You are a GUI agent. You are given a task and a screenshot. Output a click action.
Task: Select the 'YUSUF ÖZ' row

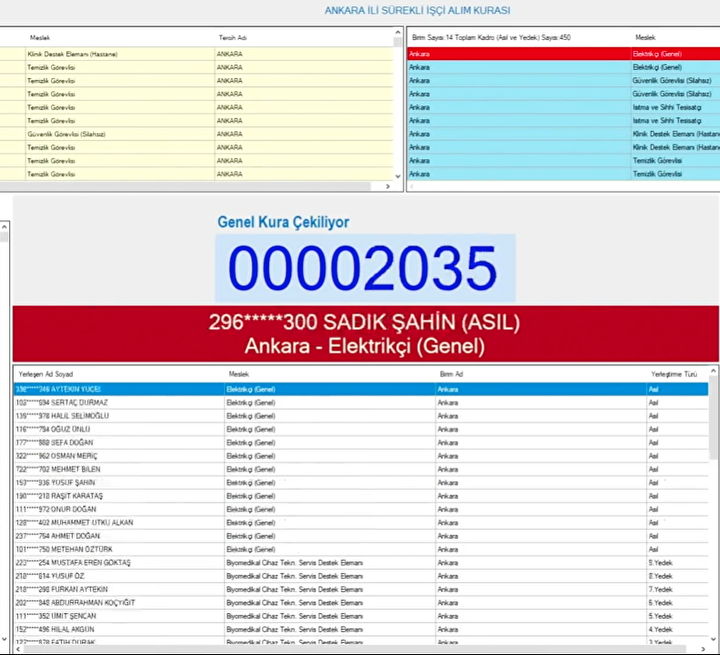(x=361, y=576)
